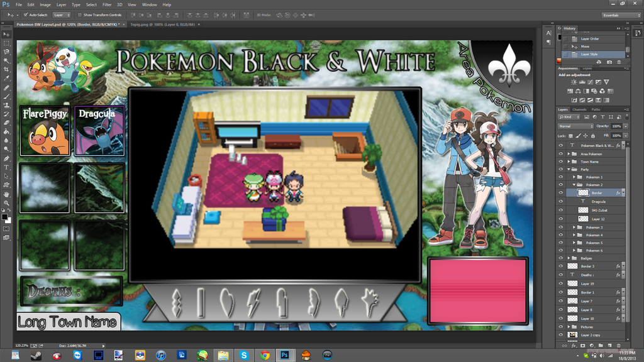The width and height of the screenshot is (644, 362).
Task: Add a Brightness/Contrast adjustment
Action: pyautogui.click(x=574, y=82)
